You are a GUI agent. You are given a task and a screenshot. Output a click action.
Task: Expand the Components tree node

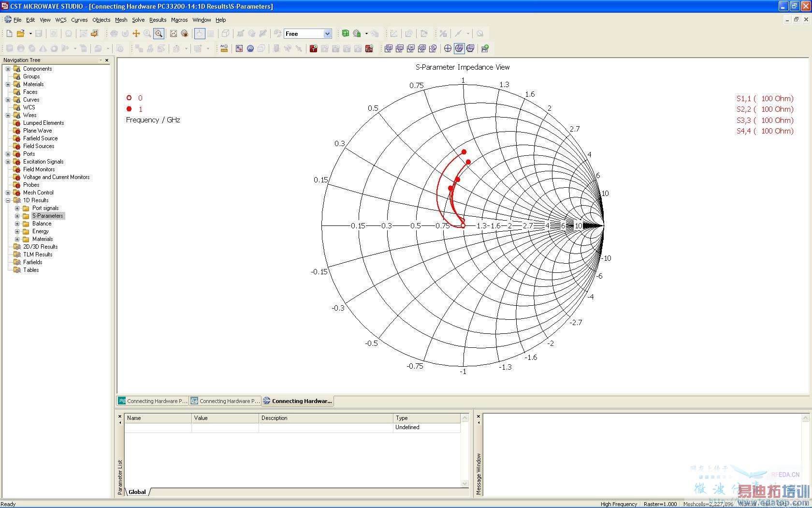(x=8, y=69)
